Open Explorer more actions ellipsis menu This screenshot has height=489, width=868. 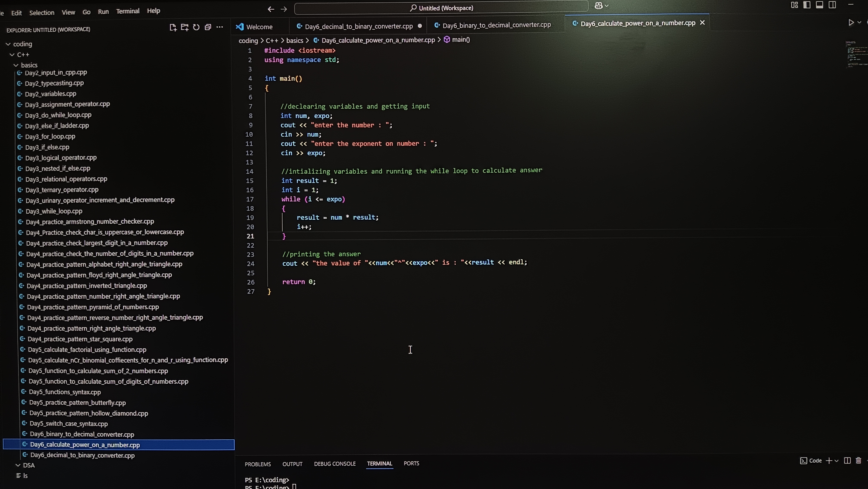coord(220,27)
